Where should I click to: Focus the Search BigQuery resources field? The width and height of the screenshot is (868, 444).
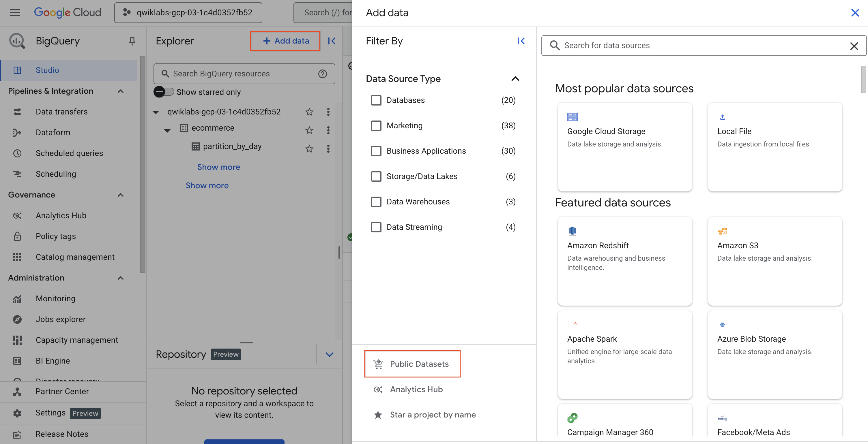click(x=244, y=74)
